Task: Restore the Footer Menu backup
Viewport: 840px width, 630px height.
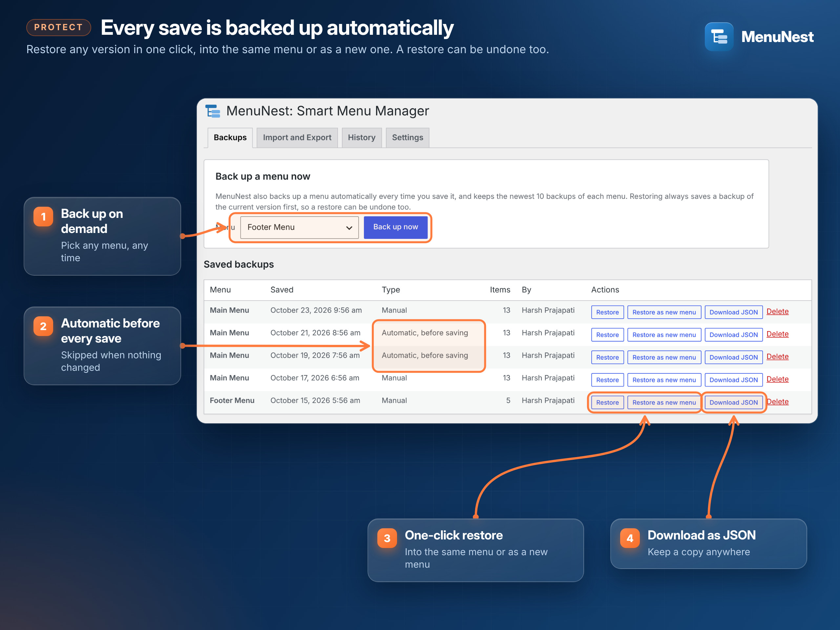Action: point(607,403)
